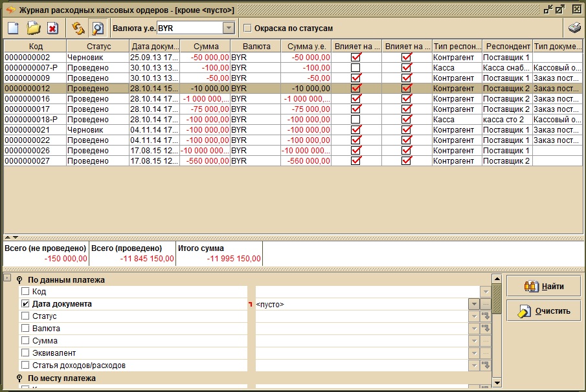586x392 pixels.
Task: Click sum cell -560 000,00 in Сумма column
Action: [x=205, y=161]
